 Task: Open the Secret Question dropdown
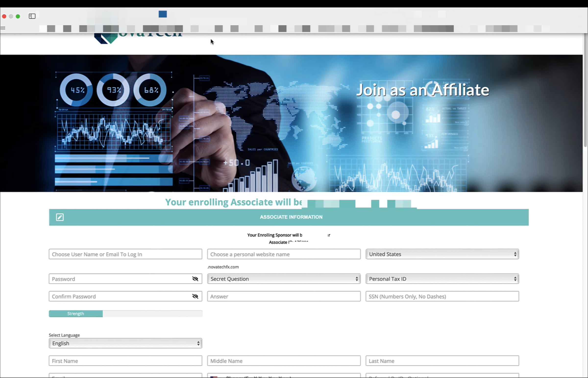click(284, 279)
